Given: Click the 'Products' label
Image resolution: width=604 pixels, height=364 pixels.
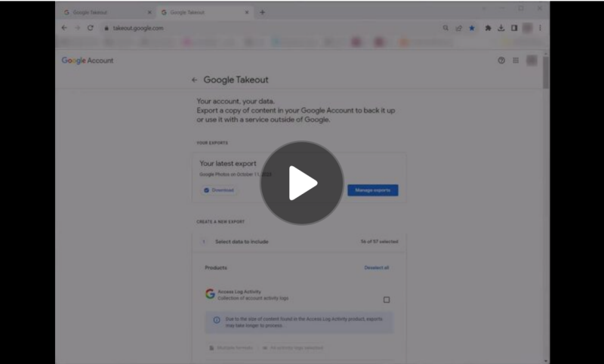Looking at the screenshot, I should [216, 267].
